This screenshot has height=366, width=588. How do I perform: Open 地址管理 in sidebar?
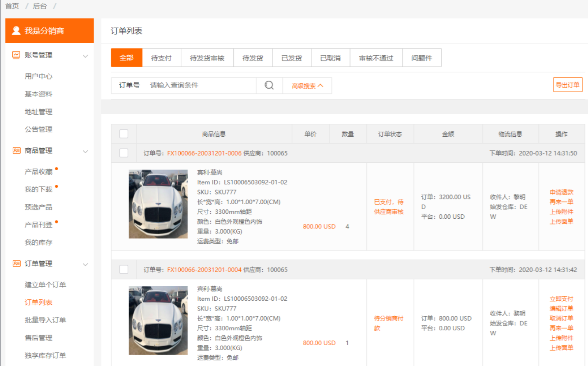tap(38, 112)
